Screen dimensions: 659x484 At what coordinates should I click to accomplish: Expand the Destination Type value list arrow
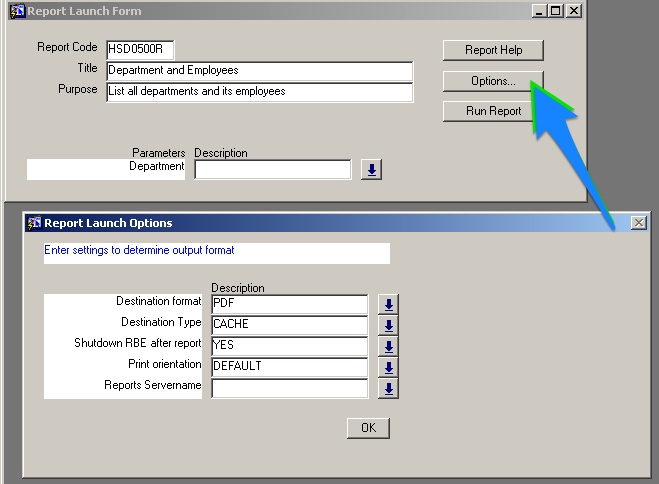tap(388, 325)
